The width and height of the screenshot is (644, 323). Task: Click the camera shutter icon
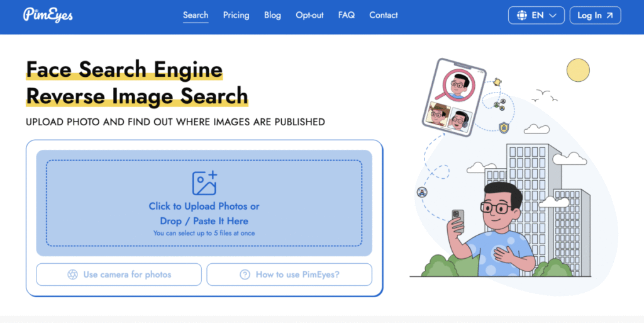(73, 275)
